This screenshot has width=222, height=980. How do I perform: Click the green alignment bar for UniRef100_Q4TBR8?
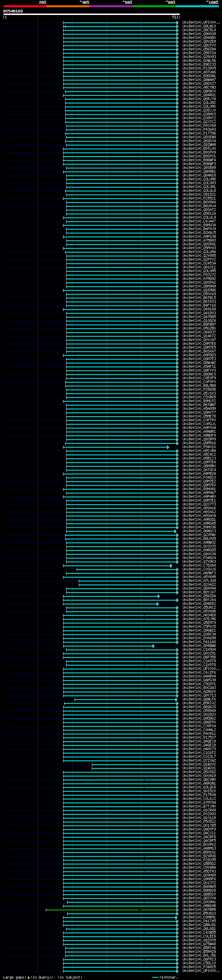(112, 910)
